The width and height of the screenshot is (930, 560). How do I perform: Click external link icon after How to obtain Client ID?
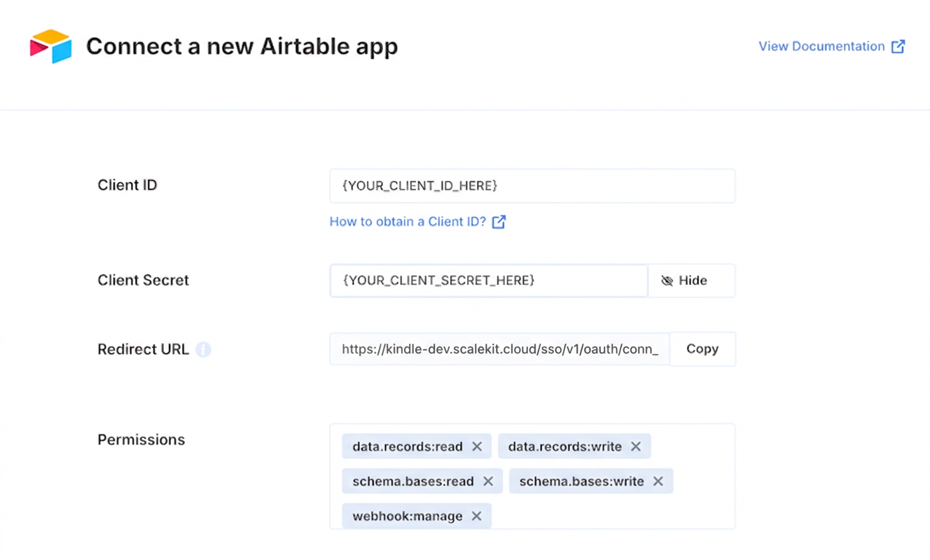(499, 221)
